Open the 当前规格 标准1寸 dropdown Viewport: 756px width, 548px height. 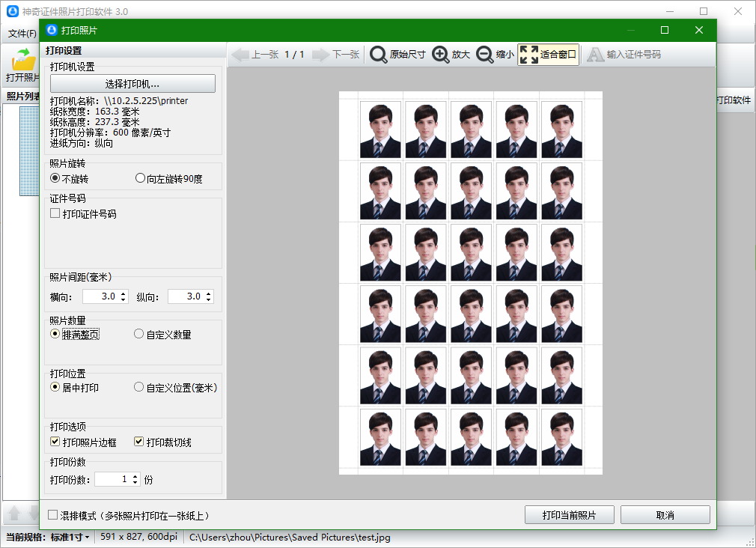point(70,537)
